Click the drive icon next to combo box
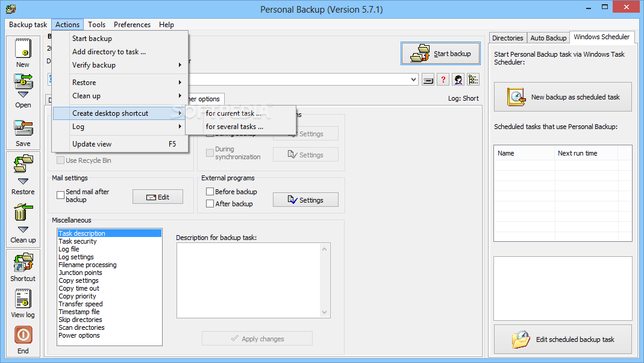Image resolution: width=644 pixels, height=363 pixels. click(428, 80)
